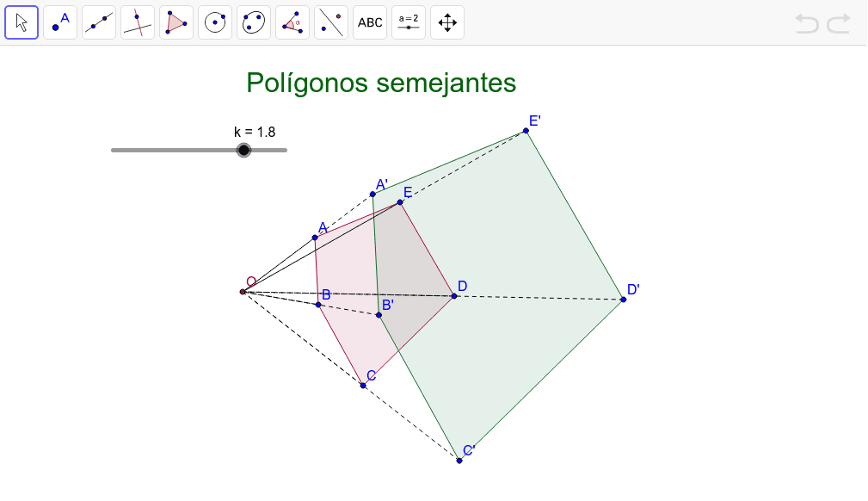
Task: Select the Circle with center tool
Action: 215,22
